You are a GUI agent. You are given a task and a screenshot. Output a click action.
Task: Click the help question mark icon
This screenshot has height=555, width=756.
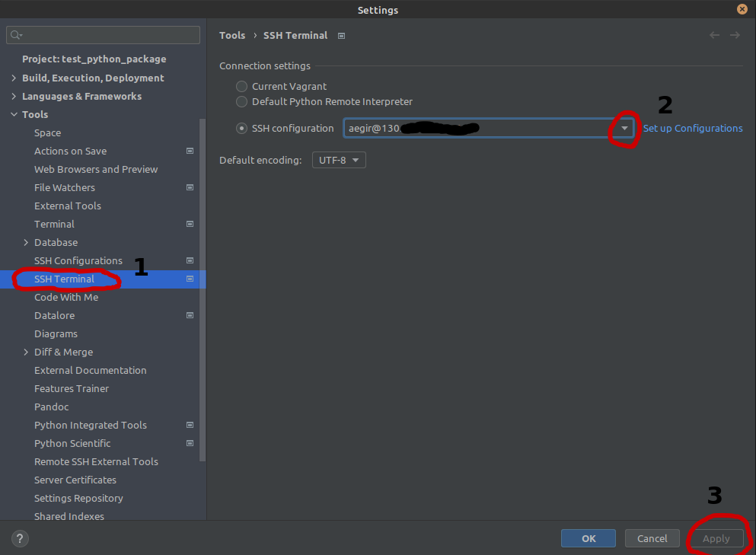click(21, 538)
